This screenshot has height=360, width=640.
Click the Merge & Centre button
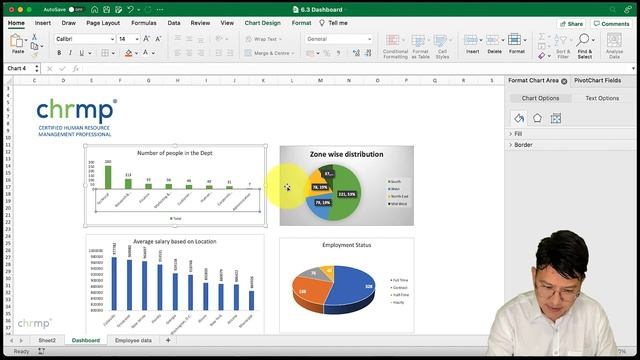pyautogui.click(x=269, y=53)
